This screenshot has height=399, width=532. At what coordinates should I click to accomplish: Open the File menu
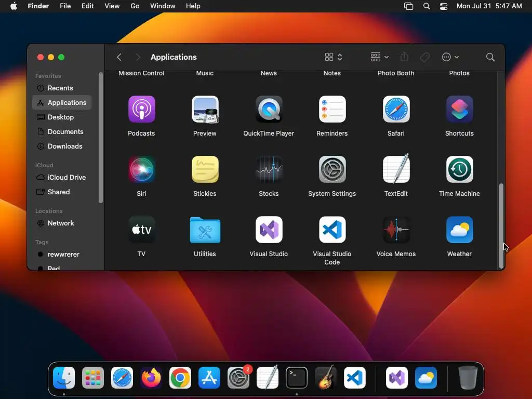65,6
